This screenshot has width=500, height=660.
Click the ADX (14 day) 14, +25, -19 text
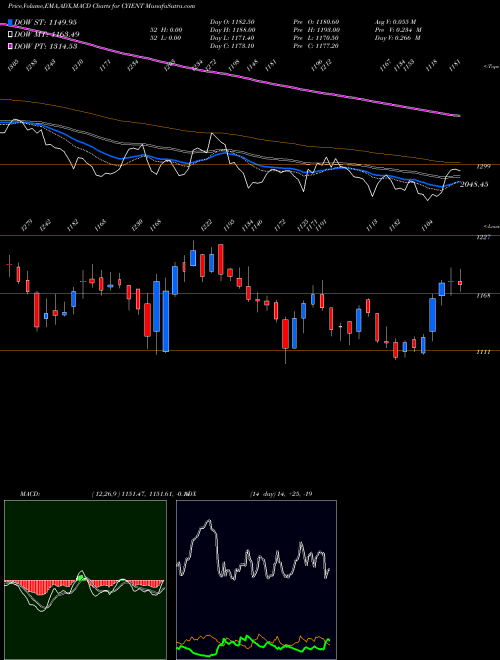coord(281,494)
